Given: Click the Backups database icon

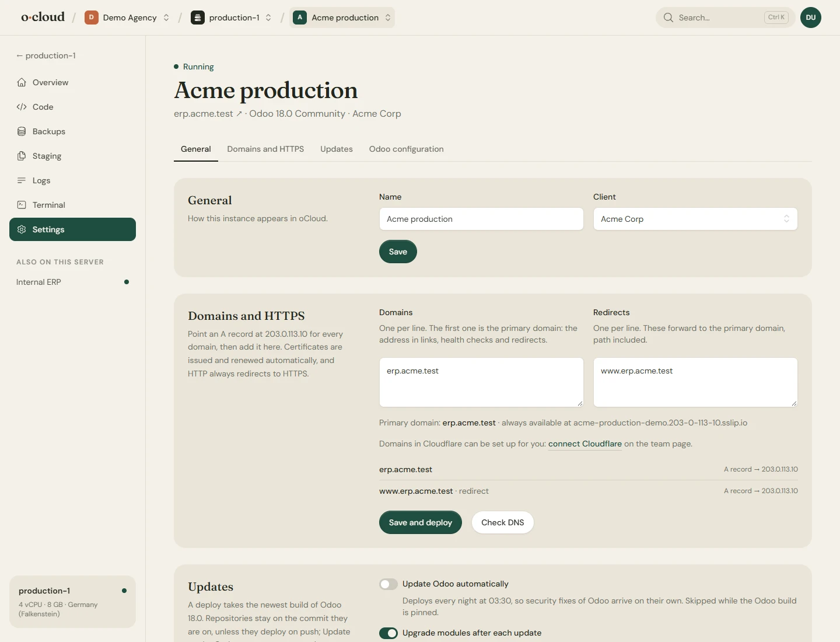Looking at the screenshot, I should click(22, 131).
